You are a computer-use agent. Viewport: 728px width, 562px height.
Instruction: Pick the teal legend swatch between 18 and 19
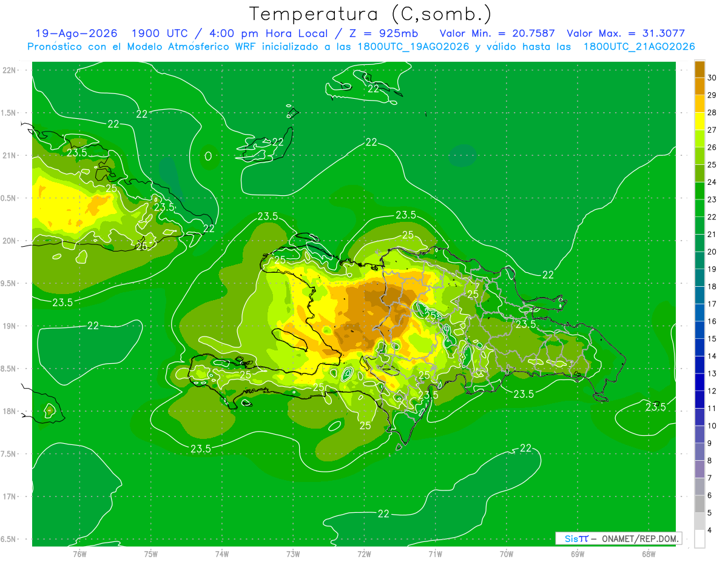point(699,278)
